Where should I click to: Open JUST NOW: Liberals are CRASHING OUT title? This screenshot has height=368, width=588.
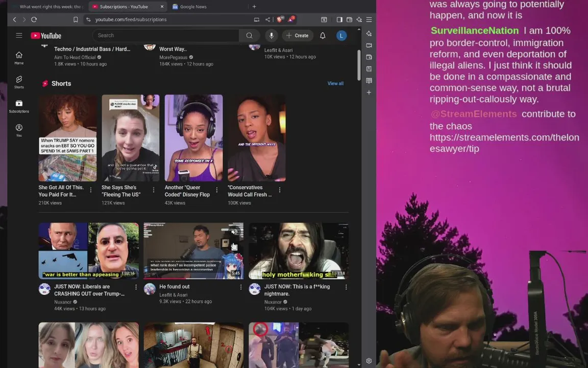pyautogui.click(x=89, y=290)
